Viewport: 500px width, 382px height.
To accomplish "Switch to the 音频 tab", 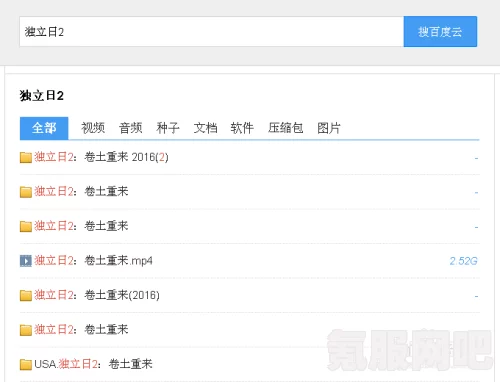I will [x=131, y=128].
